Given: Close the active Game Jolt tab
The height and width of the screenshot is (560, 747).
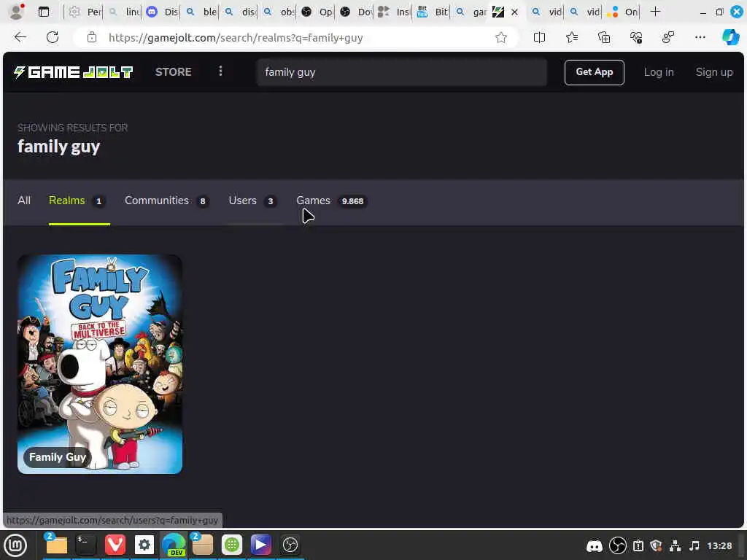Looking at the screenshot, I should pos(514,12).
